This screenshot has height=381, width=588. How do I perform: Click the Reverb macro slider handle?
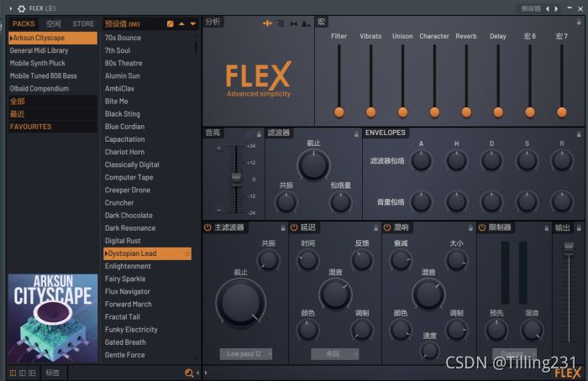[466, 112]
